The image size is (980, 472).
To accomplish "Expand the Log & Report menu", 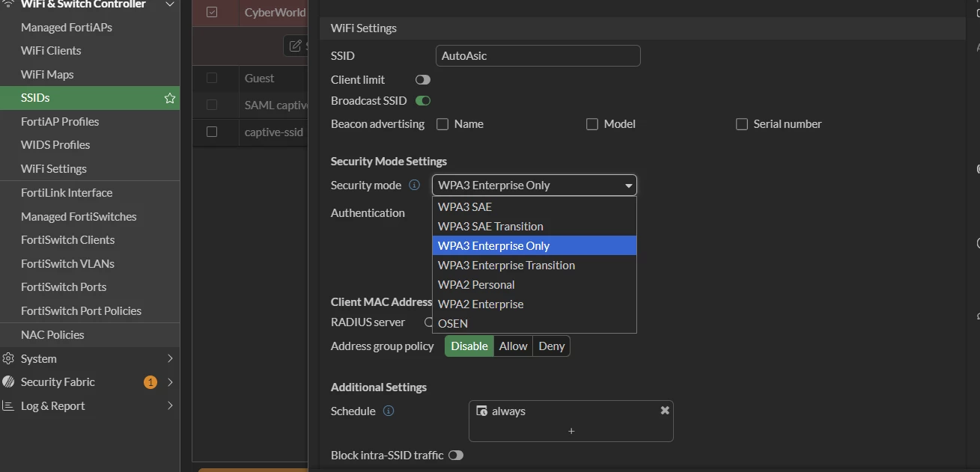I will click(x=170, y=405).
